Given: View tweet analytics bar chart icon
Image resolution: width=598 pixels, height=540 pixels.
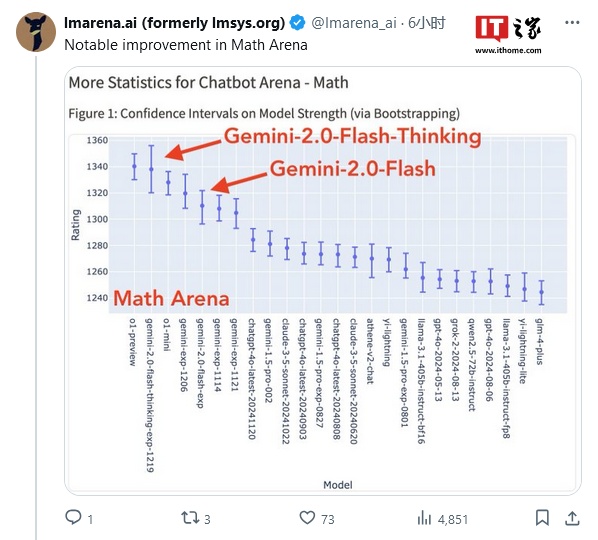Looking at the screenshot, I should coord(424,518).
